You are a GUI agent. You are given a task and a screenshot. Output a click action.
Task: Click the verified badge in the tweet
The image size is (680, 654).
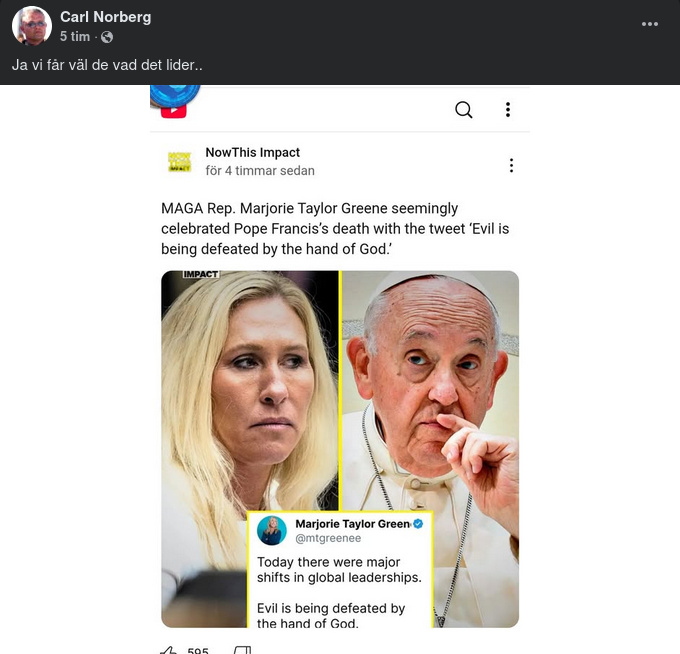coord(419,524)
